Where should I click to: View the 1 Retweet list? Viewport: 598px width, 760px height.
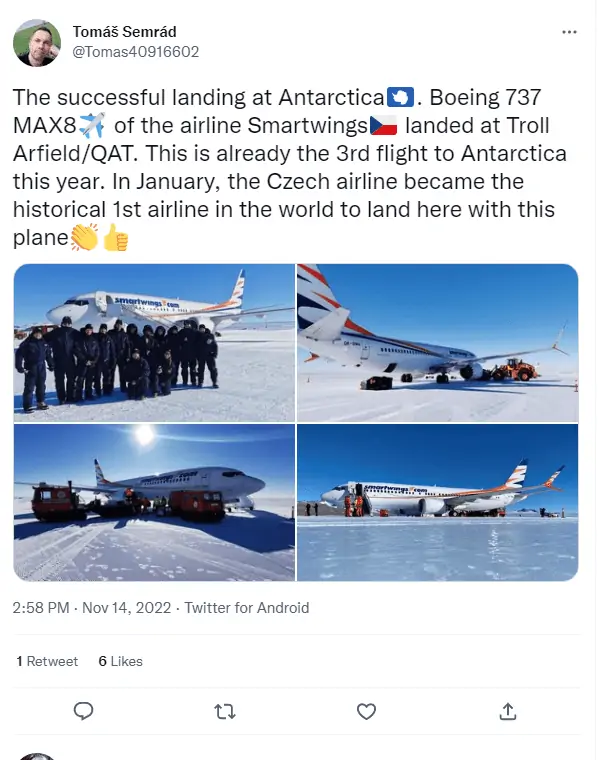(x=47, y=661)
